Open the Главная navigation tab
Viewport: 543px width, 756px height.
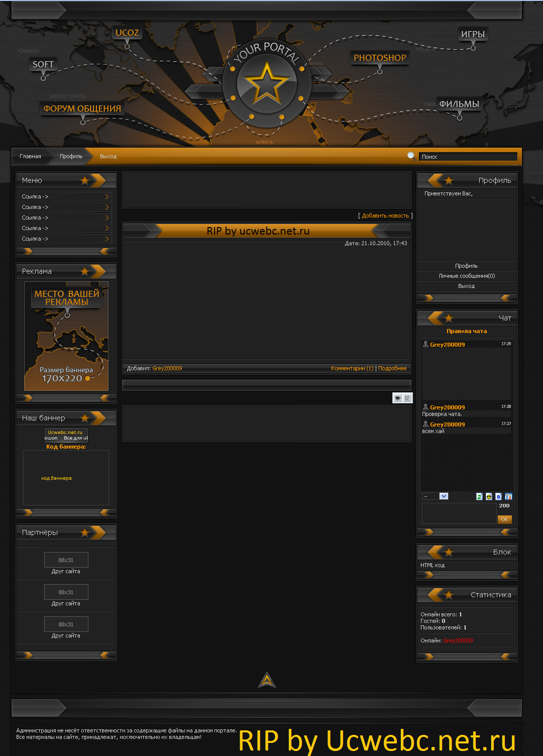30,156
